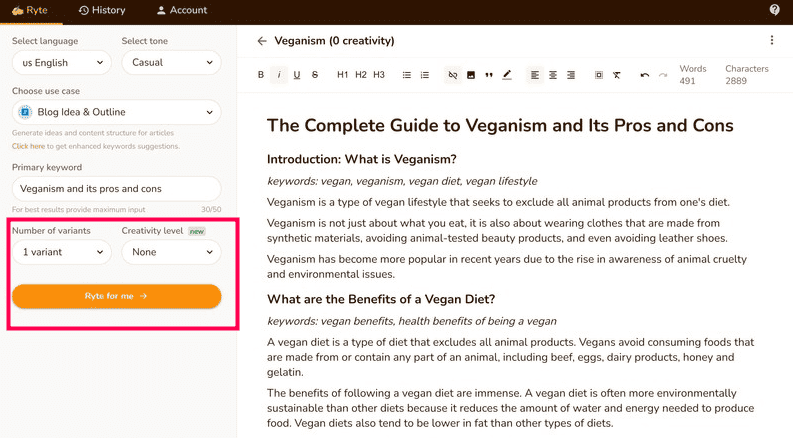Expand the Blog Idea & Outline use case
Screen dimensions: 793x438
[x=116, y=112]
